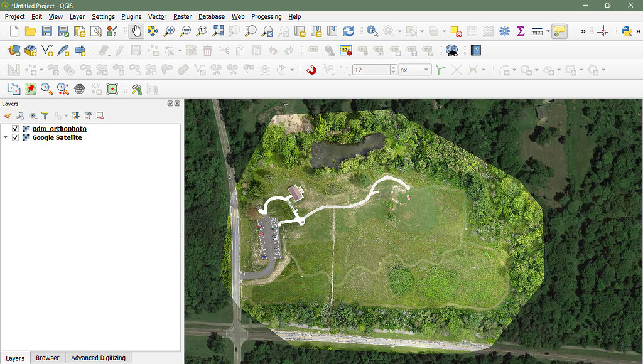
Task: Select the Measure Line tool
Action: pos(538,30)
